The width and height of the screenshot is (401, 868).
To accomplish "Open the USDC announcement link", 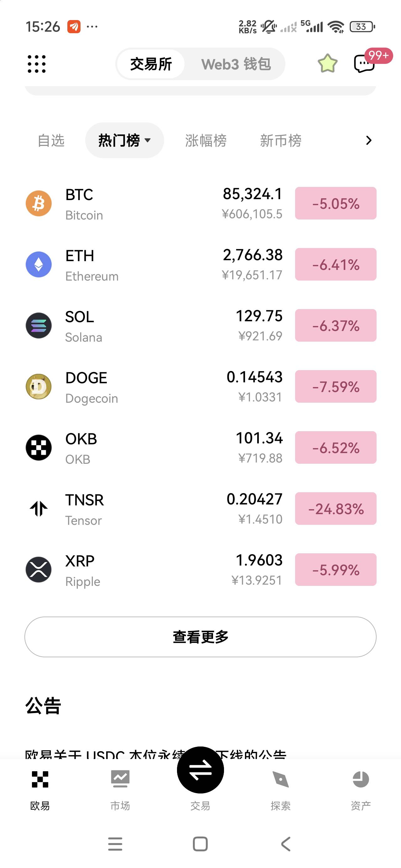I will tap(101, 753).
